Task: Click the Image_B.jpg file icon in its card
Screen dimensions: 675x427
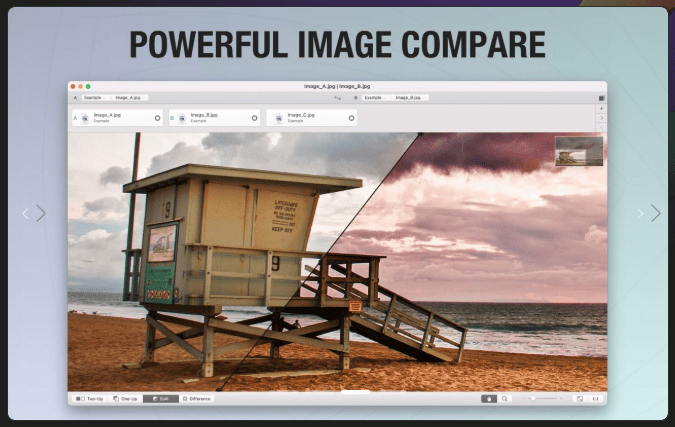Action: tap(182, 118)
